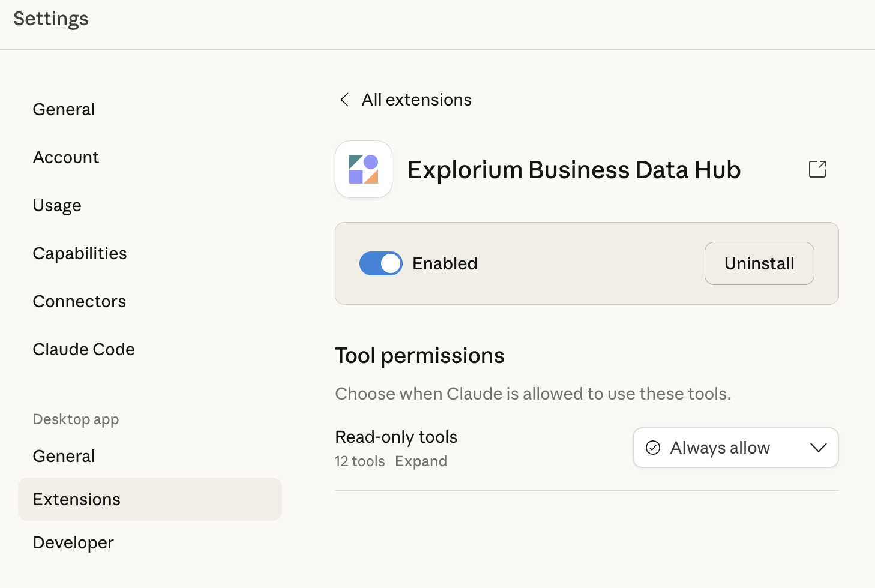The image size is (875, 588).
Task: Click the back chevron beside All extensions
Action: point(344,100)
